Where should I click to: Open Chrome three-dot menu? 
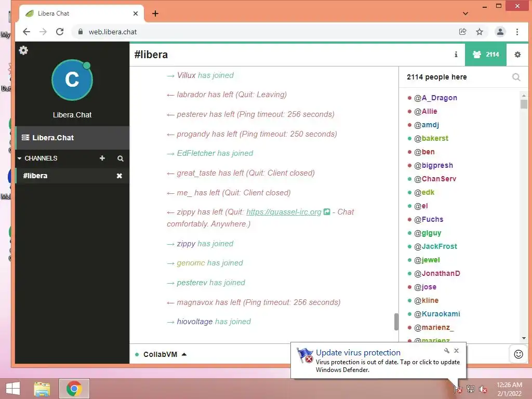pos(517,32)
